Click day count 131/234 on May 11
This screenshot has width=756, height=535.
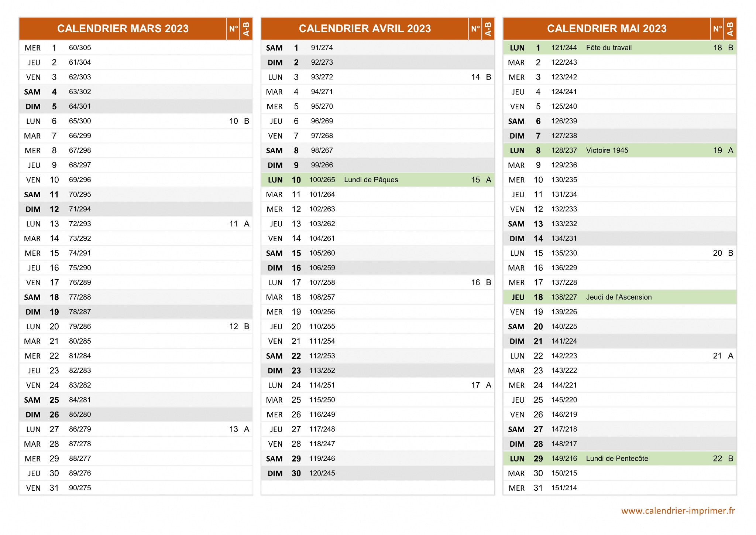[564, 194]
